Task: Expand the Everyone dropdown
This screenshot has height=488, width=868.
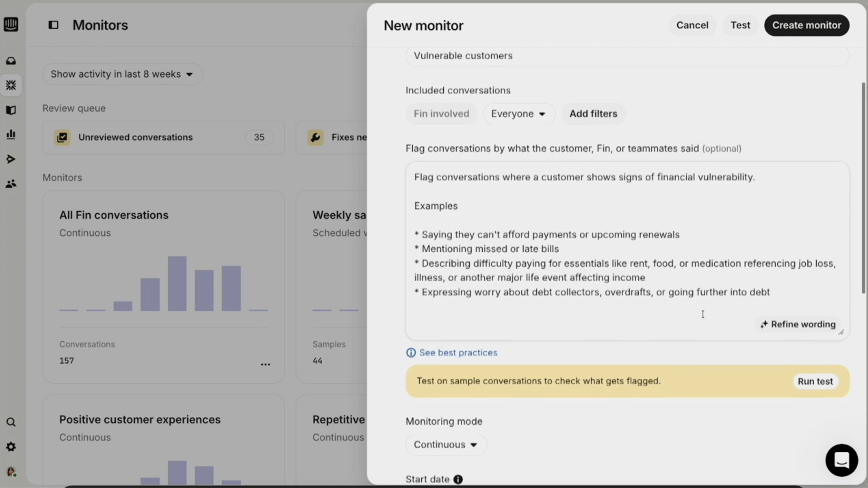Action: (518, 114)
